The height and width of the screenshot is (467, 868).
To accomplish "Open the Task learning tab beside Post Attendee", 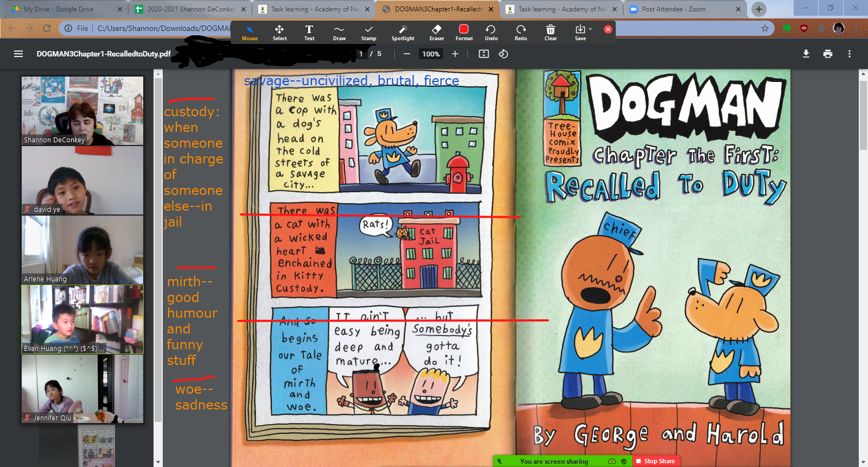I will pyautogui.click(x=561, y=9).
